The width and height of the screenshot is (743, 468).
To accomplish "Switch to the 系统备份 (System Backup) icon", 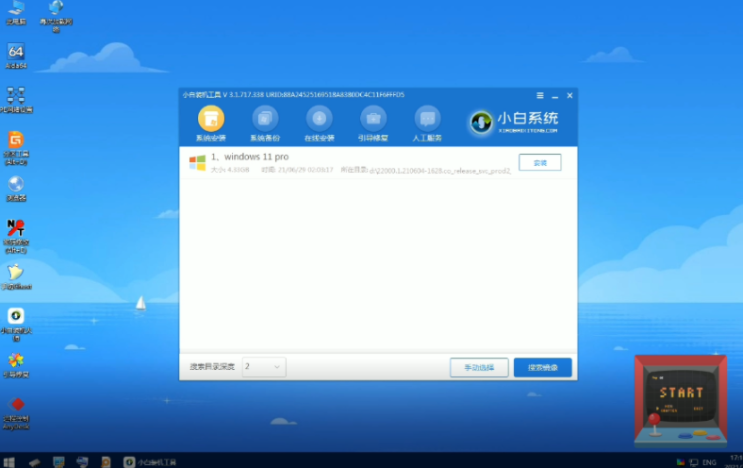I will [x=265, y=119].
